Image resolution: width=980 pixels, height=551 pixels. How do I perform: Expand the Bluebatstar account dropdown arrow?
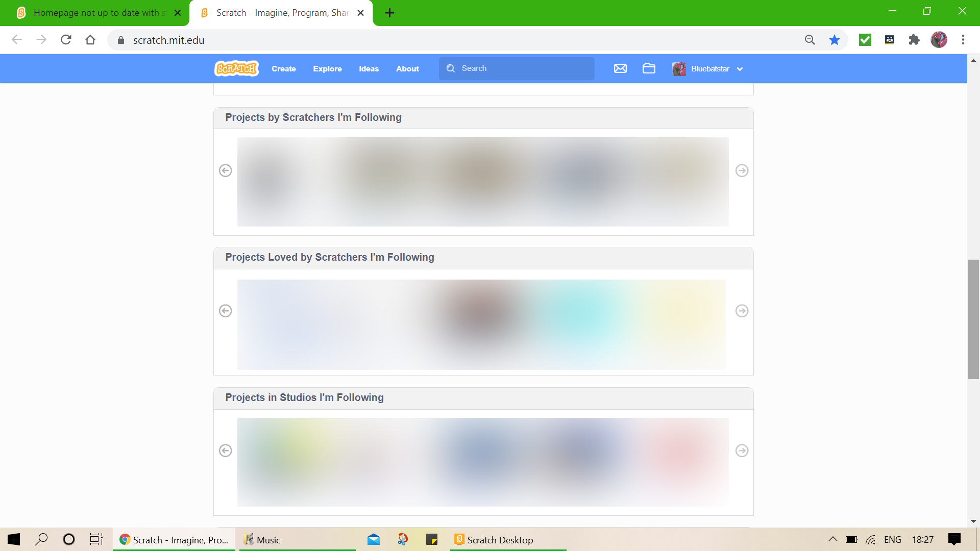tap(740, 69)
